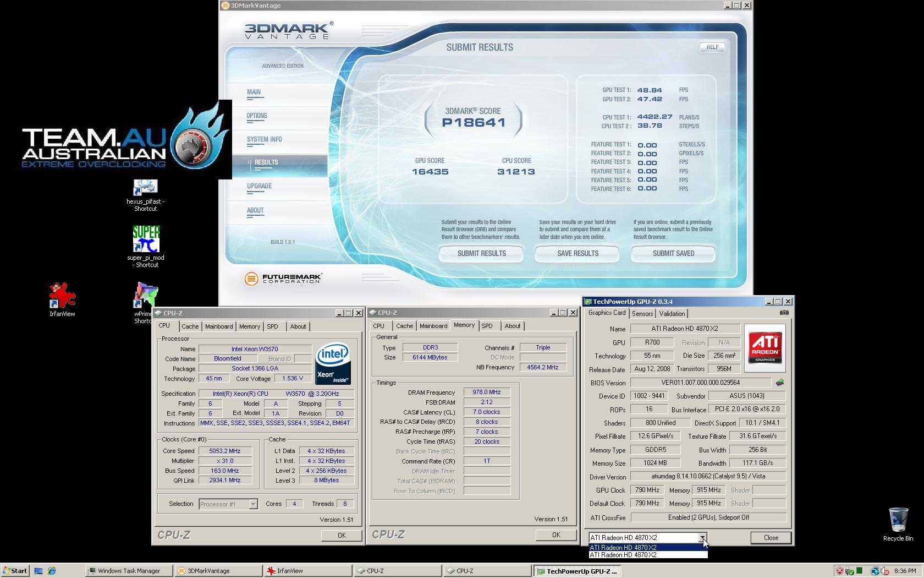Open the ABOUT section in 3DMark
Viewport: 924px width, 578px height.
255,210
